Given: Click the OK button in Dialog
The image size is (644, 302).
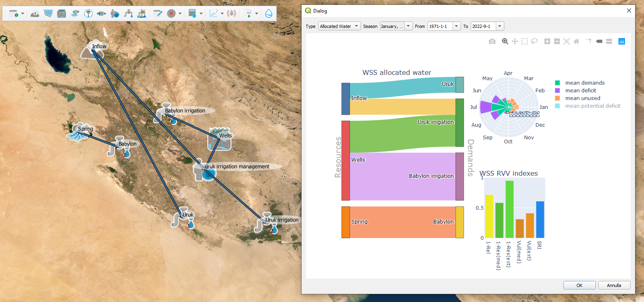Looking at the screenshot, I should [579, 285].
